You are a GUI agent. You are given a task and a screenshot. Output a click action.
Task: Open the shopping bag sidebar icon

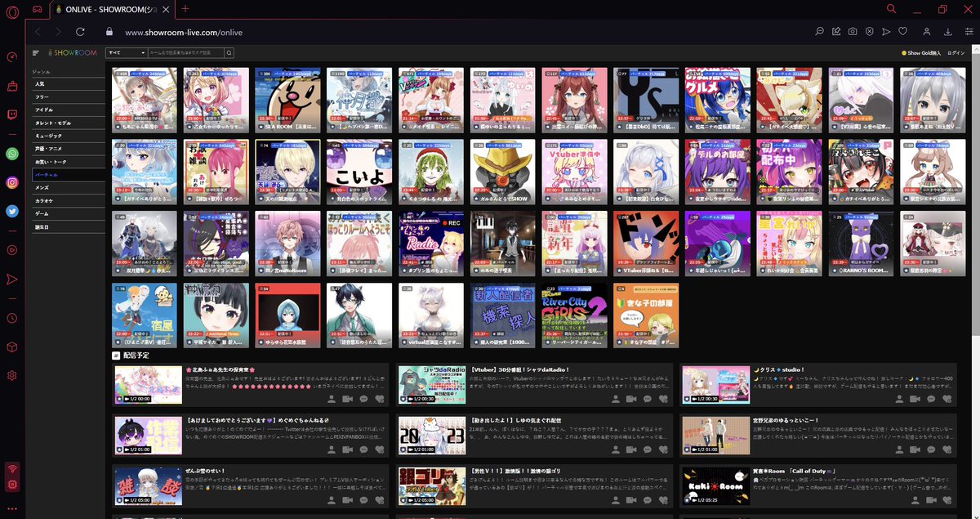11,86
